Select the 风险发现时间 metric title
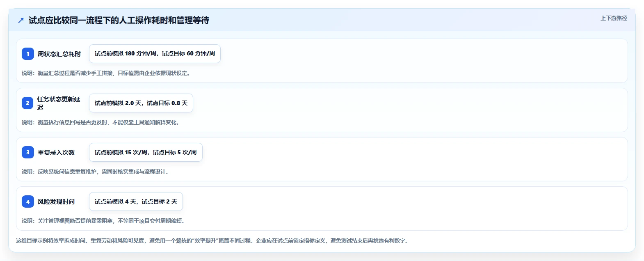Screen dimensions: 644x261 (56, 201)
